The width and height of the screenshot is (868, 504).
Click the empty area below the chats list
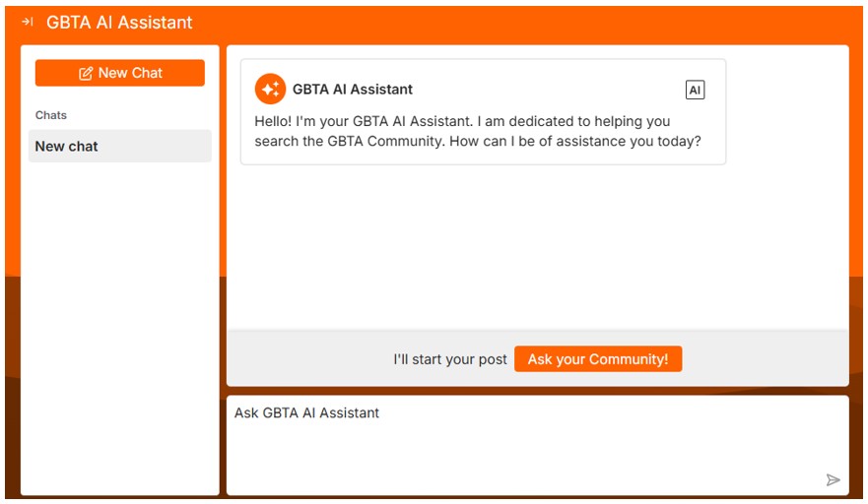(119, 325)
